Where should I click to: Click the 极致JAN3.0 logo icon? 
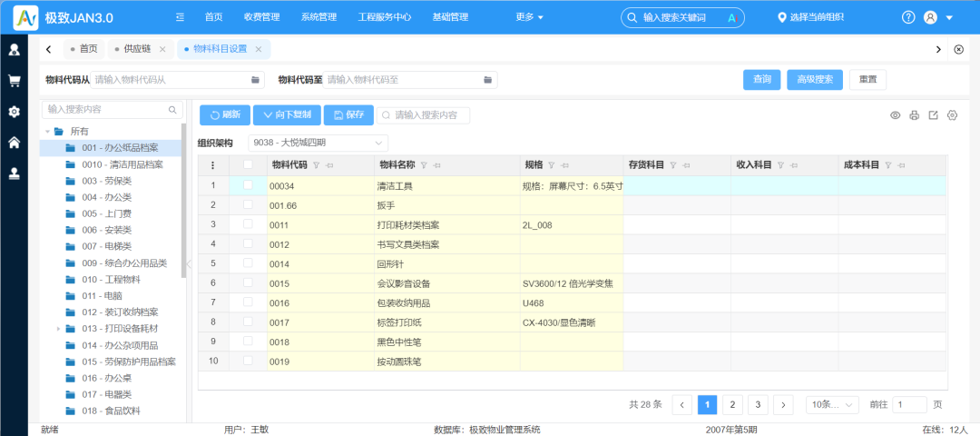[25, 17]
